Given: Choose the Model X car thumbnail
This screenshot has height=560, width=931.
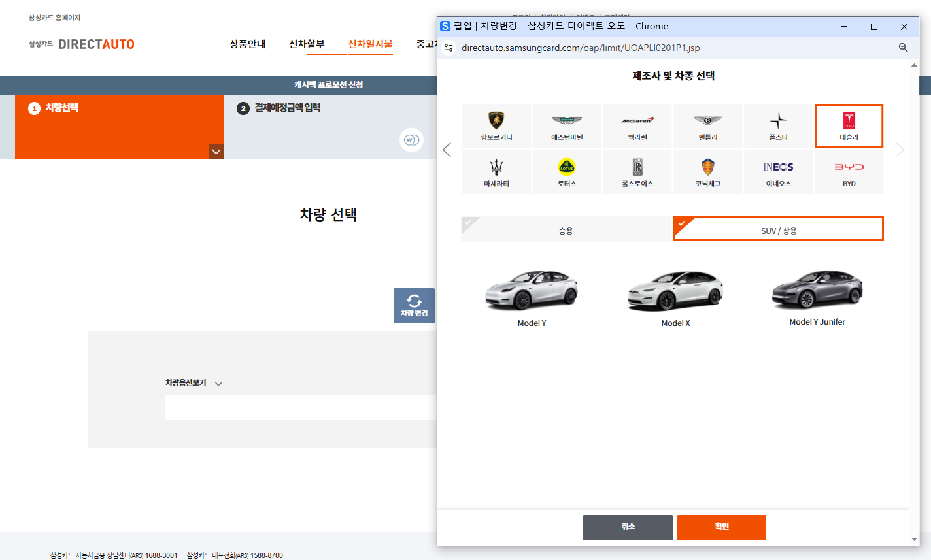Looking at the screenshot, I should [x=675, y=298].
